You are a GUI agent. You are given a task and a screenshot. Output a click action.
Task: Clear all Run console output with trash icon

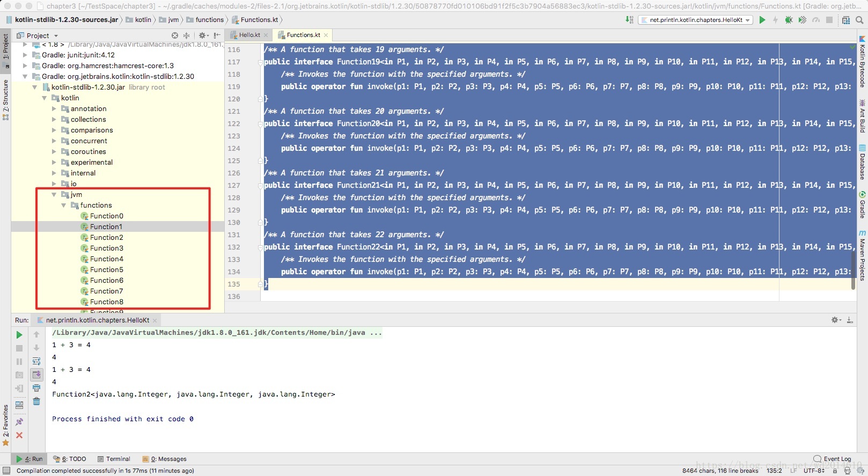(x=36, y=401)
